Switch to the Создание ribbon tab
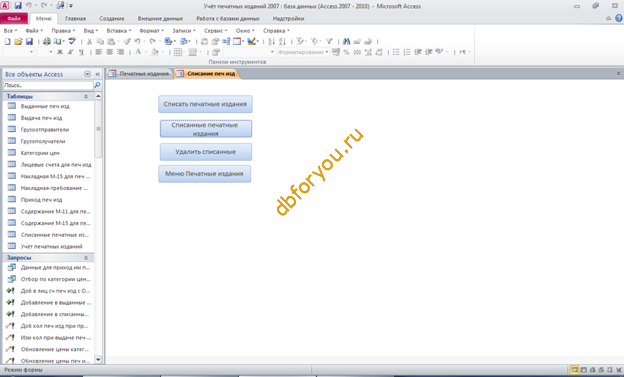624x377 pixels. pos(112,19)
